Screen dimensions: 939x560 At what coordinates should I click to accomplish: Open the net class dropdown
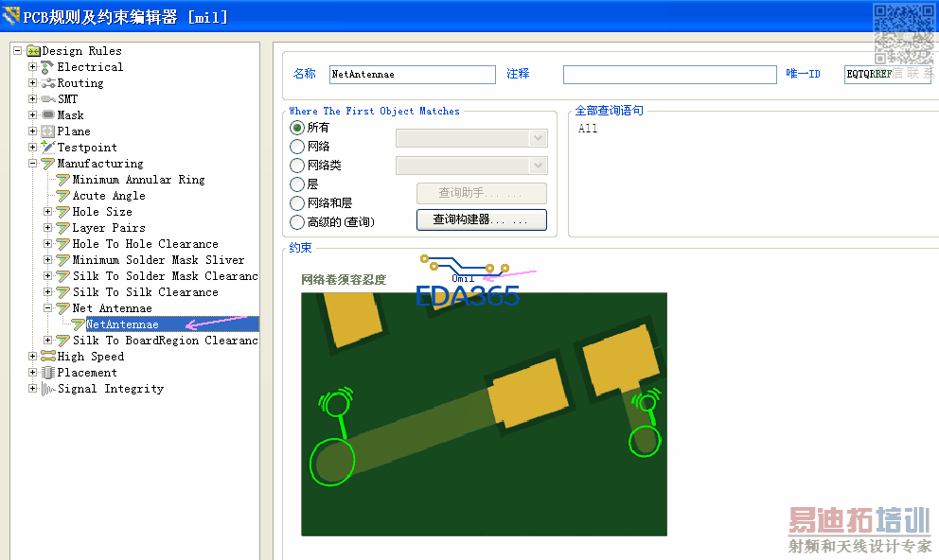point(539,166)
